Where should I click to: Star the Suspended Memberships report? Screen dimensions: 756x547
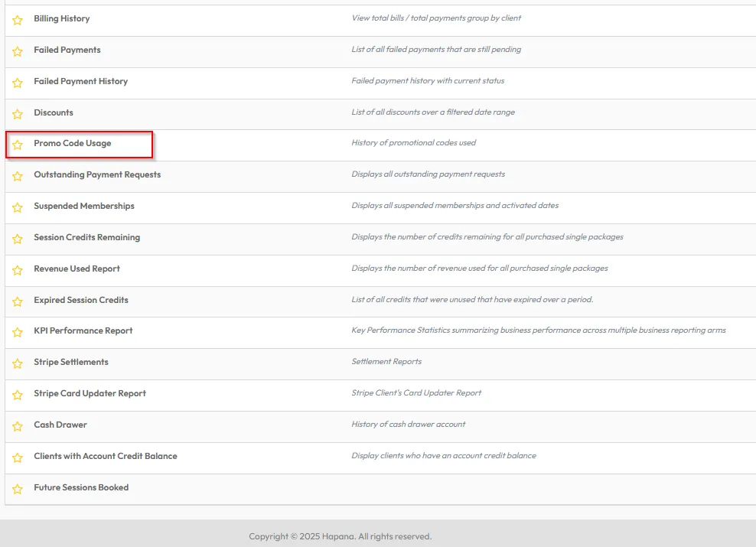coord(18,207)
